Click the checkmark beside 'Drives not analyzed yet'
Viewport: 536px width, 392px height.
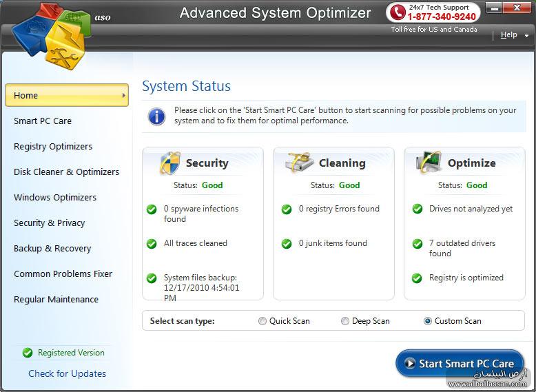417,209
